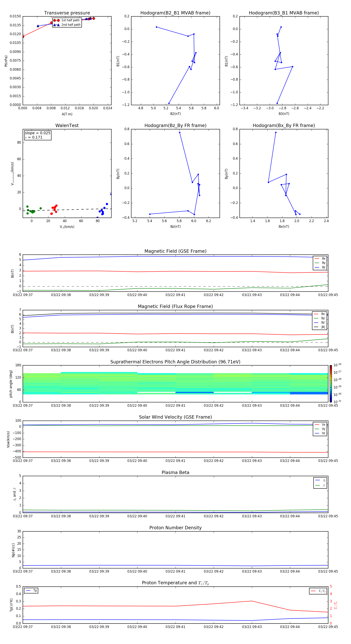
Task: Click the 'Plasma Beta' title
Action: point(175,473)
